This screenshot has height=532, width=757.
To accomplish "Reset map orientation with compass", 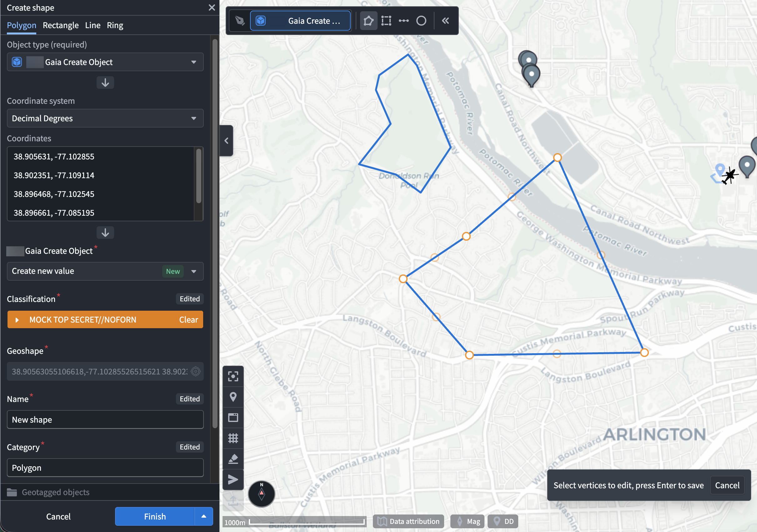I will [262, 494].
